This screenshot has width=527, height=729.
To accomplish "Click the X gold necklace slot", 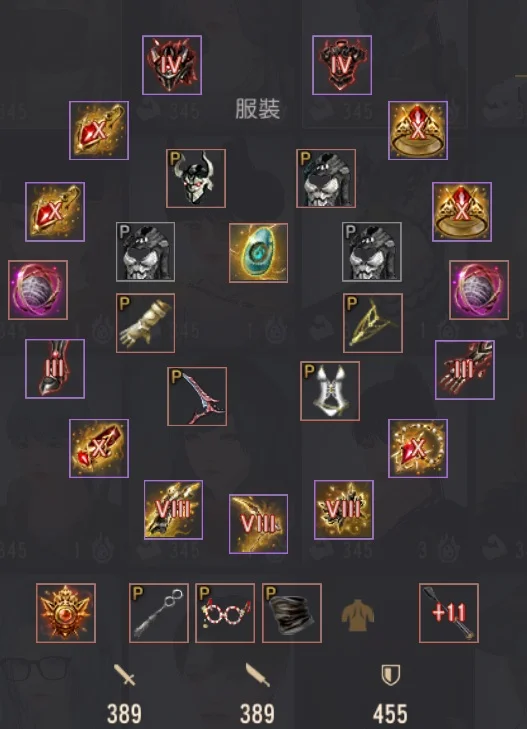I will click(418, 449).
